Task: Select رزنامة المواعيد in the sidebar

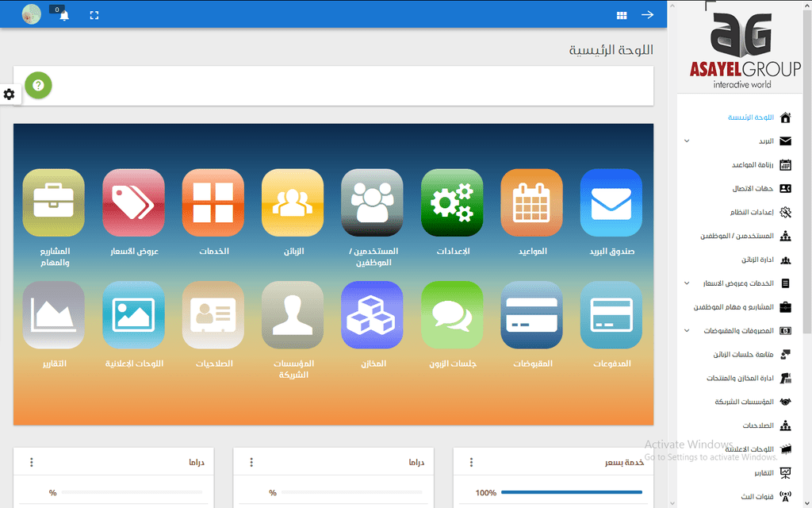Action: [x=753, y=165]
